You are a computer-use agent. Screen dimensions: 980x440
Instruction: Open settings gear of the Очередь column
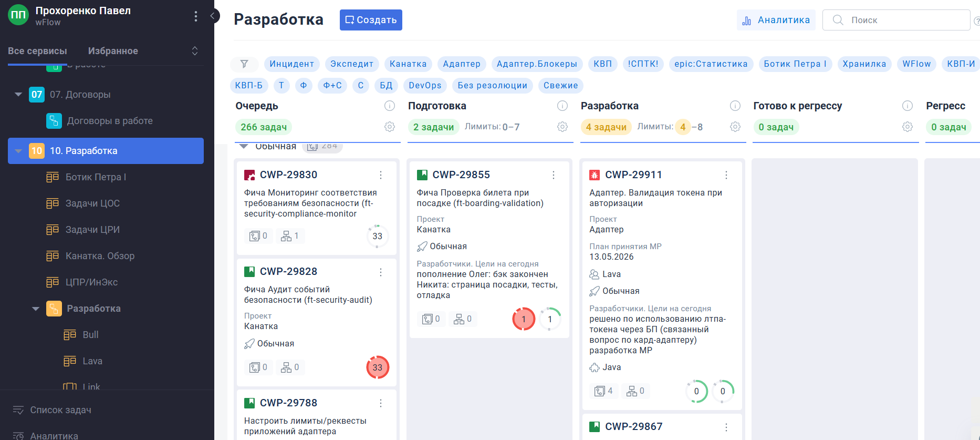[x=390, y=127]
